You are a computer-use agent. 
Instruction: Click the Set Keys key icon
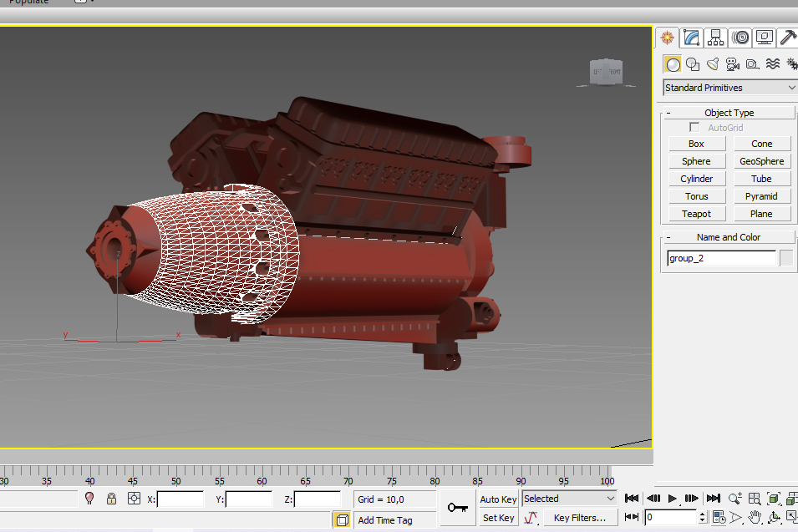[x=458, y=507]
